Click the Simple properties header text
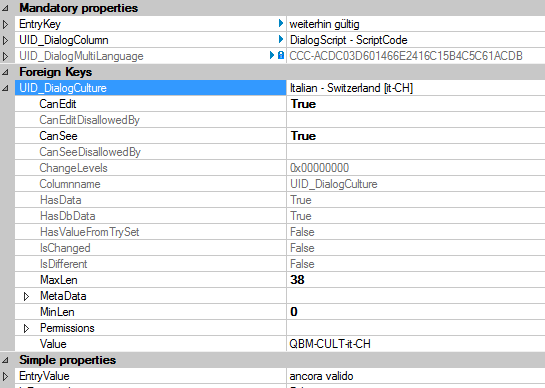 pos(67,360)
